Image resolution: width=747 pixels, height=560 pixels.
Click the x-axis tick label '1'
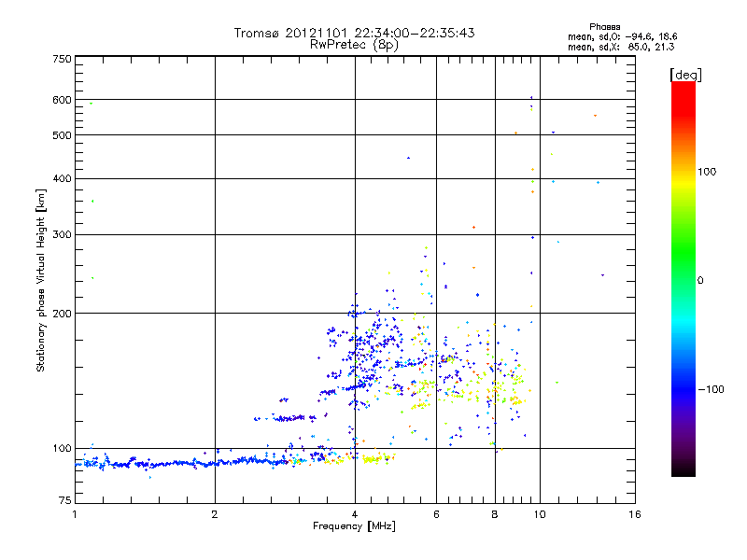click(x=75, y=514)
